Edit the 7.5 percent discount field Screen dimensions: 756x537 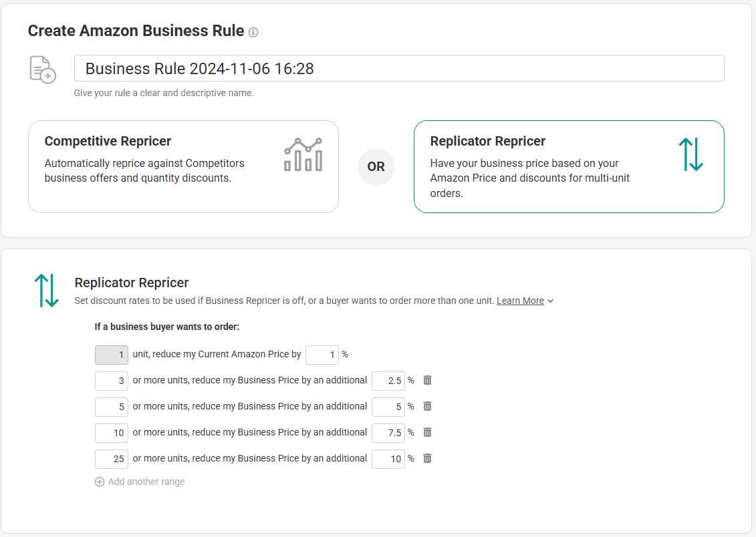click(x=388, y=433)
